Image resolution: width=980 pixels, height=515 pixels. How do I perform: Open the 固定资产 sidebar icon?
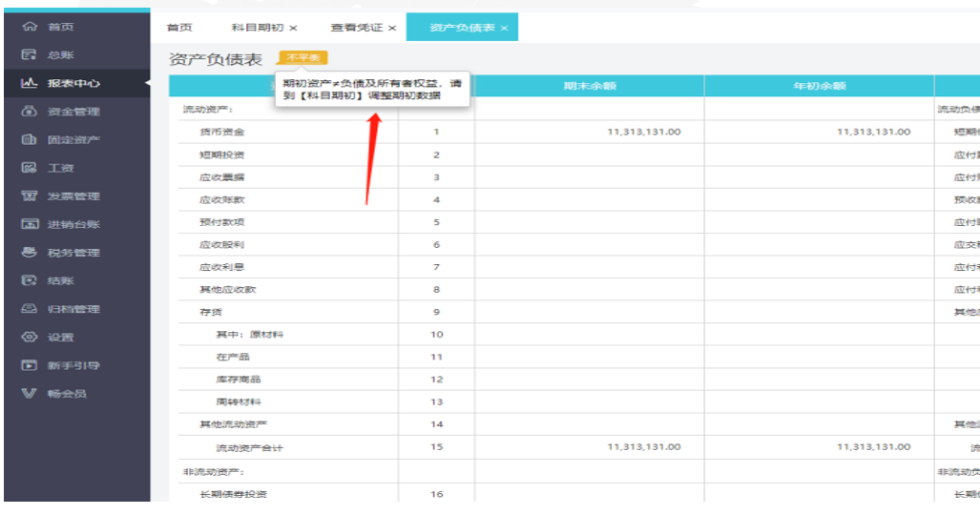coord(30,139)
